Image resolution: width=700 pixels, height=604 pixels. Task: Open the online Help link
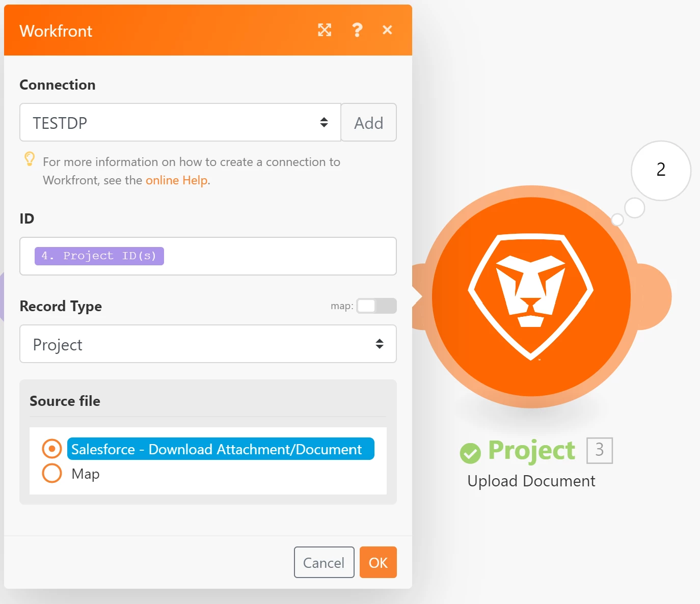pos(176,180)
